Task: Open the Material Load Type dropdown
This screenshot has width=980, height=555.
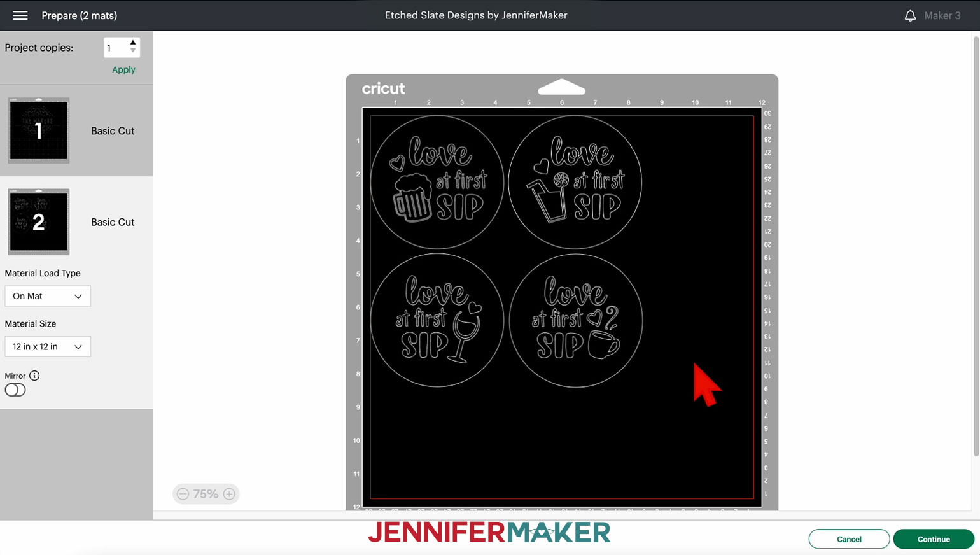Action: click(x=48, y=296)
